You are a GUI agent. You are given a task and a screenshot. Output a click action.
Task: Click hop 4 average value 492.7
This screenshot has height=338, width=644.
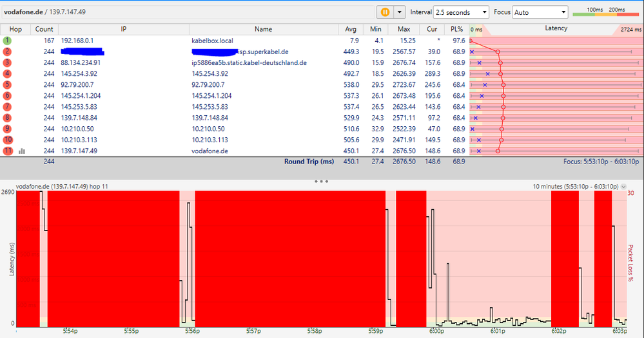(351, 74)
